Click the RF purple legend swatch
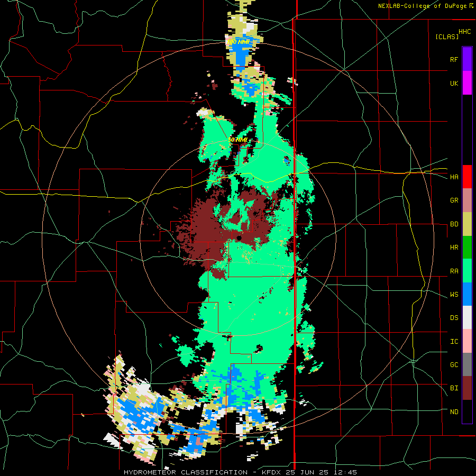 (467, 59)
